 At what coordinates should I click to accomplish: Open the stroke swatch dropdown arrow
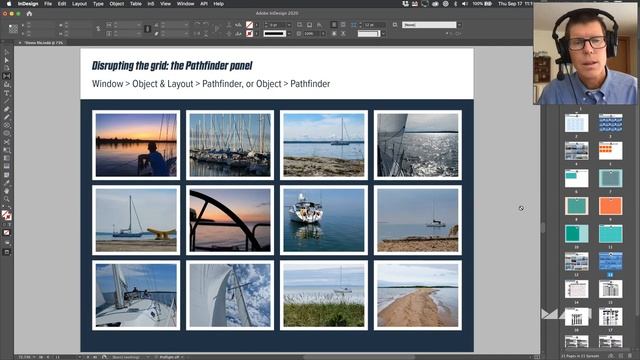pos(256,33)
